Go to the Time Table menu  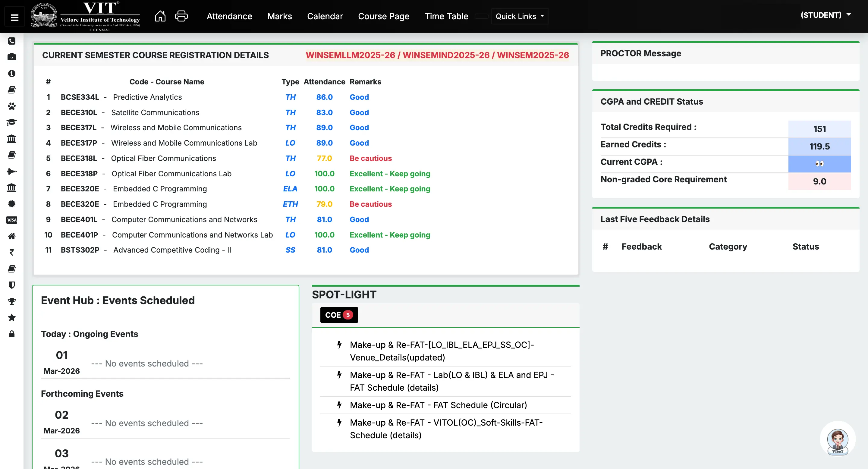point(446,16)
